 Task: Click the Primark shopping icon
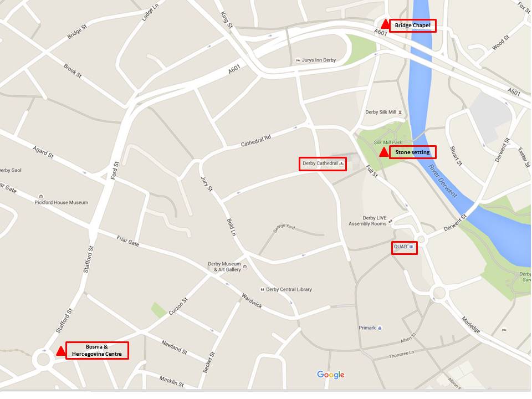(380, 328)
